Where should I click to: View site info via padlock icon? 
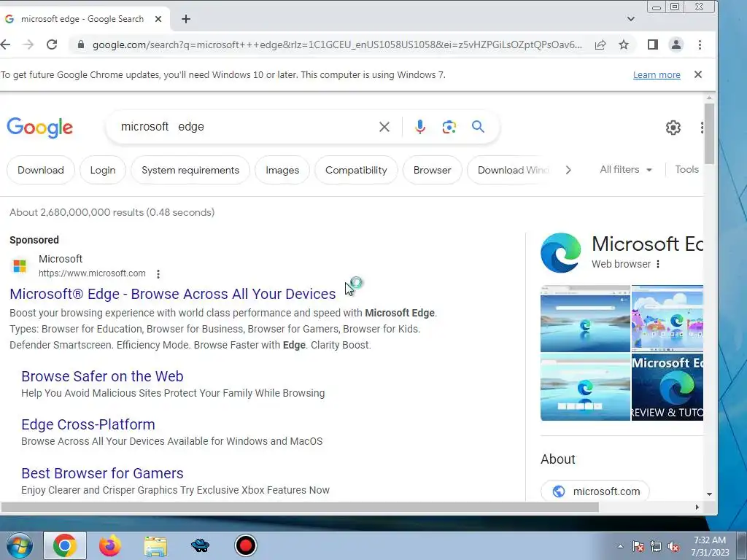coord(81,44)
